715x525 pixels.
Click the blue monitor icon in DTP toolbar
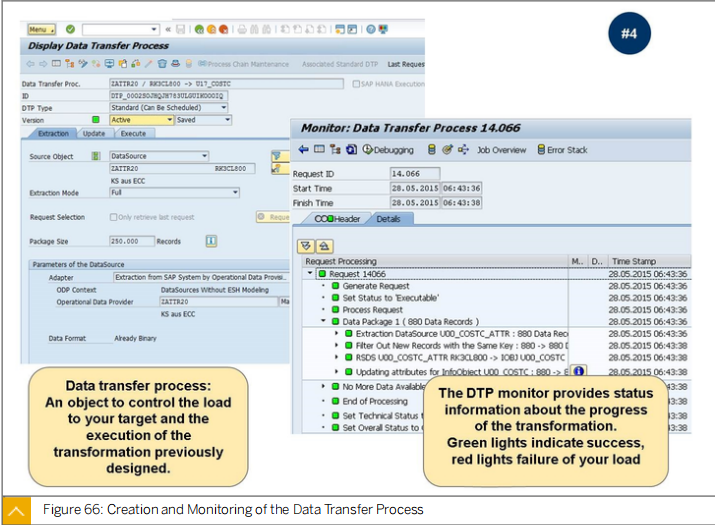tap(109, 64)
